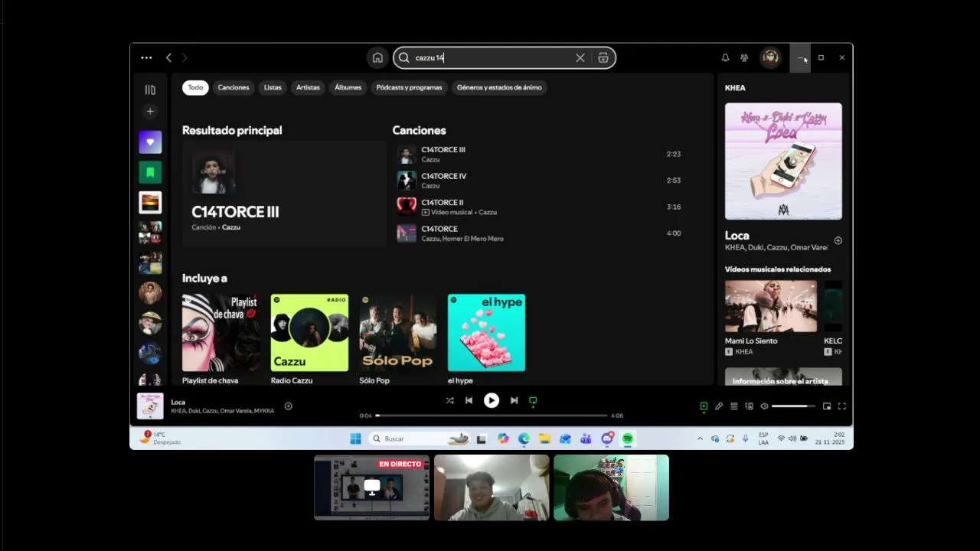
Task: Select the Canciones filter chip
Action: [234, 87]
